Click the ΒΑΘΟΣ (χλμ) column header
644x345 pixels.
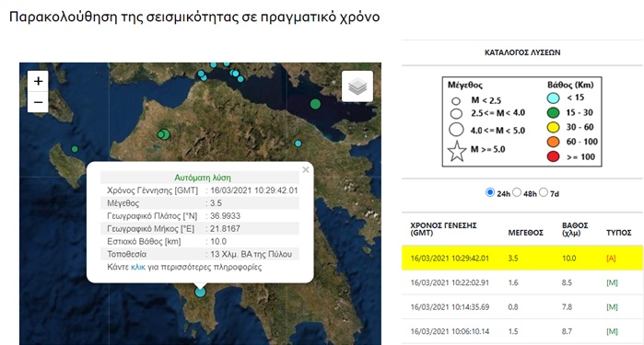click(575, 229)
